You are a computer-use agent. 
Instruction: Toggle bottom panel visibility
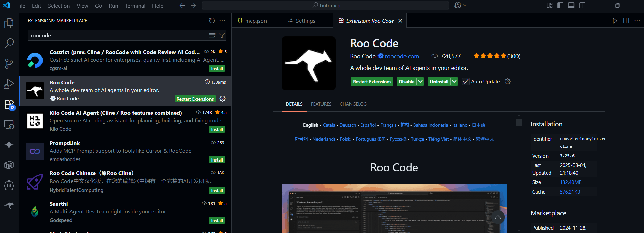(571, 5)
